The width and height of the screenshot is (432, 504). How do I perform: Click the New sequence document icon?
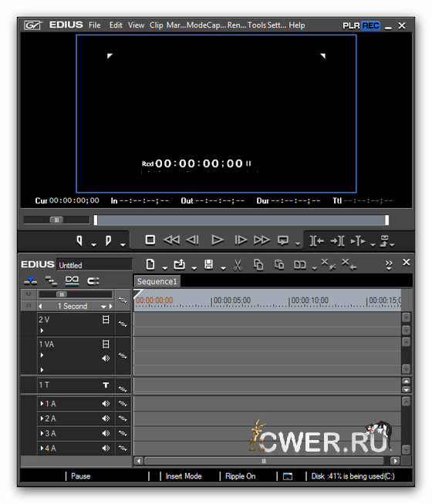[150, 264]
